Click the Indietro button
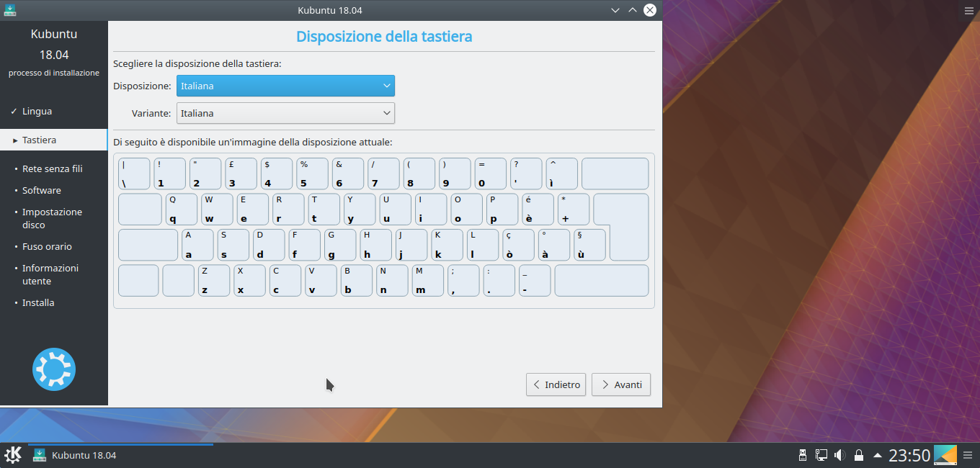 (556, 384)
